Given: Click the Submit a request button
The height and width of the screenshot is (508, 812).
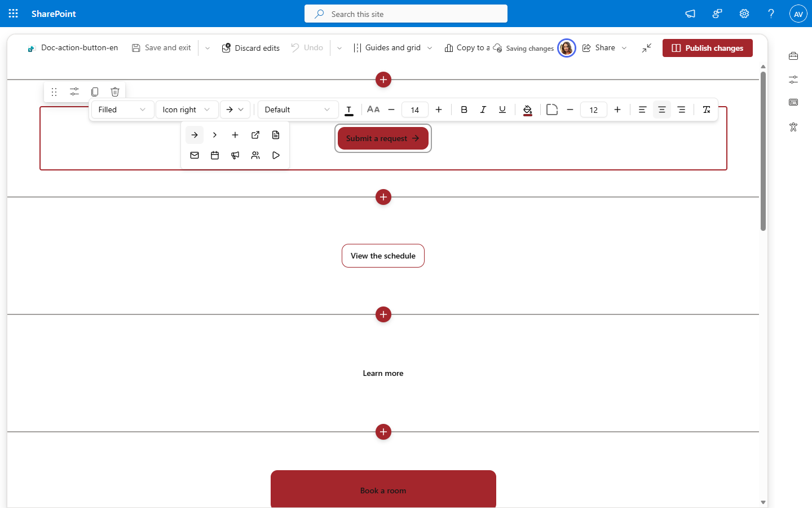Looking at the screenshot, I should click(383, 138).
